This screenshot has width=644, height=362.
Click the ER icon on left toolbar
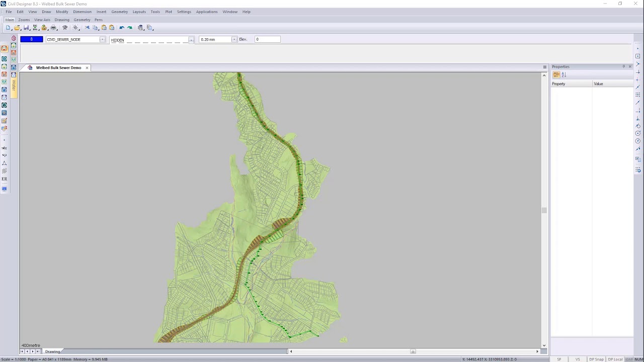click(4, 178)
